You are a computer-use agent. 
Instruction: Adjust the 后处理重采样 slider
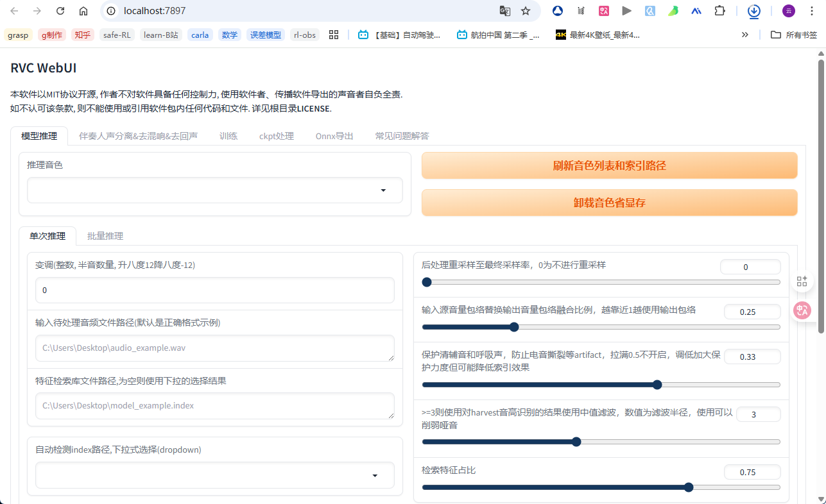(x=601, y=282)
